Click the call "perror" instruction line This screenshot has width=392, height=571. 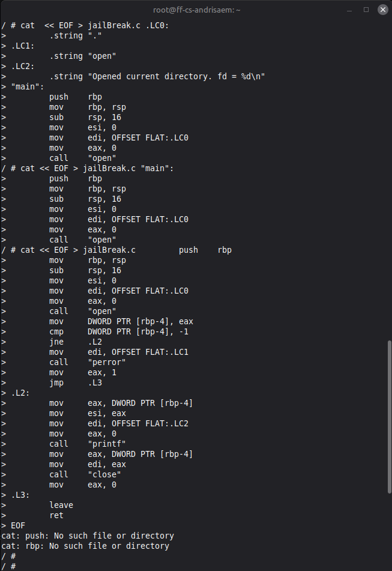click(x=88, y=362)
